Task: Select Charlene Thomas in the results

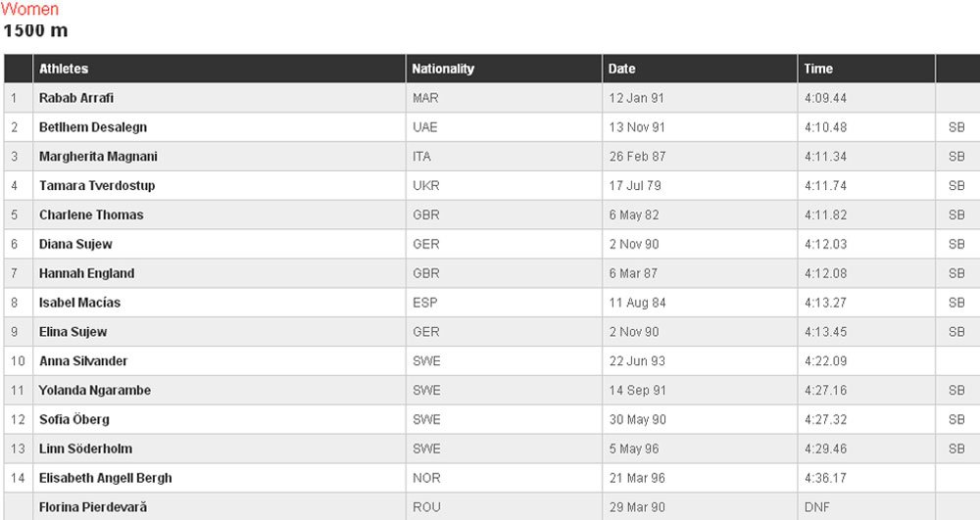Action: point(91,214)
